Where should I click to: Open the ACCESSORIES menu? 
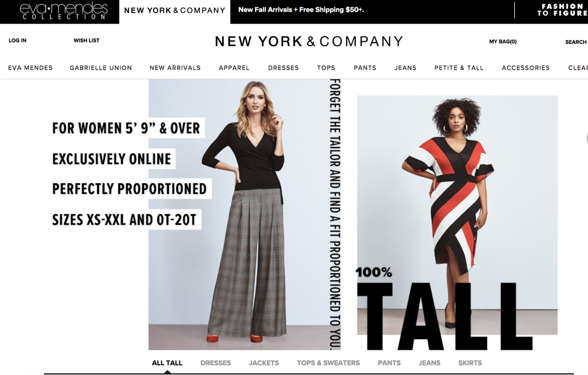[x=526, y=68]
